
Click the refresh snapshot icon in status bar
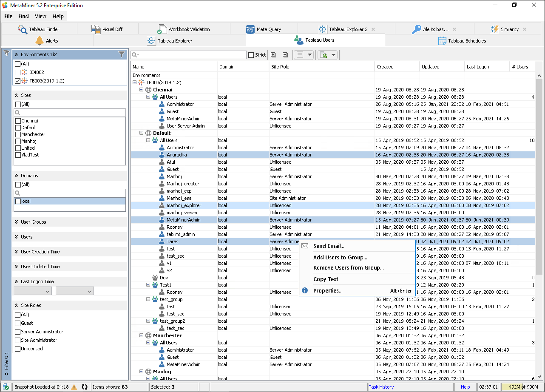(85, 387)
